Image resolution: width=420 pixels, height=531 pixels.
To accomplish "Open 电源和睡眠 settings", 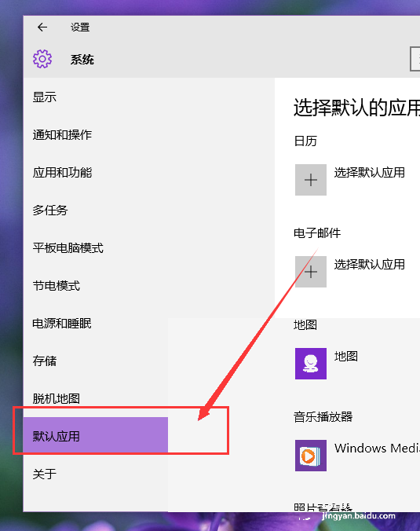I will tap(62, 324).
